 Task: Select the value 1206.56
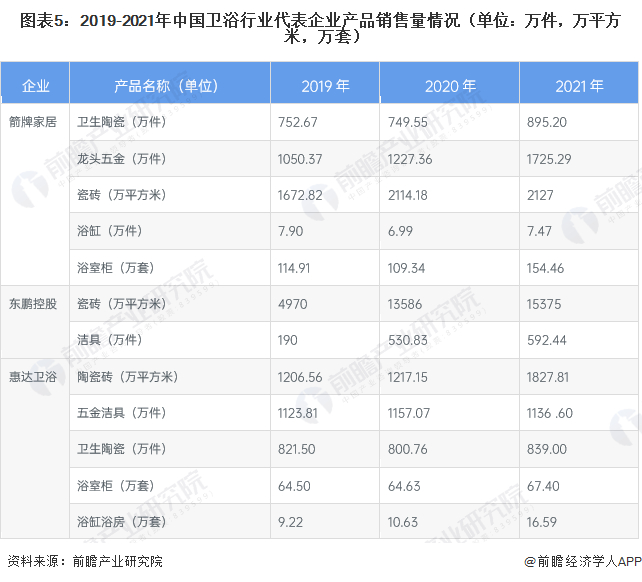pos(300,377)
